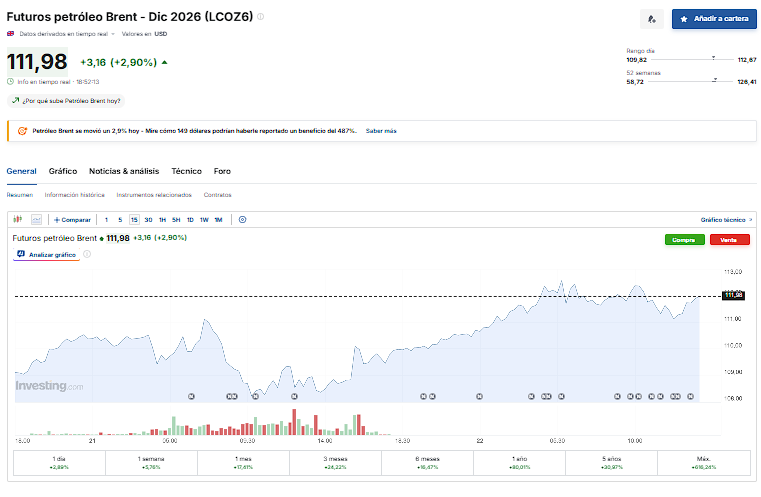Select the 1M chart interval
This screenshot has height=497, width=761.
click(x=218, y=220)
